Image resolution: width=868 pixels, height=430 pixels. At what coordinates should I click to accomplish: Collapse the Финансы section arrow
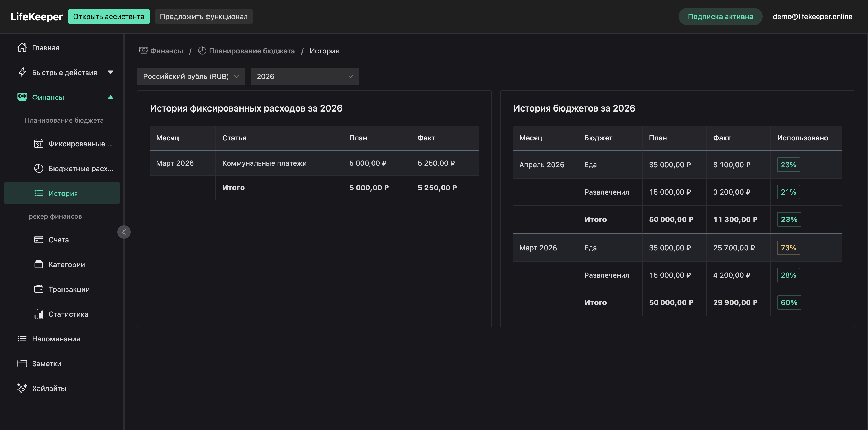pyautogui.click(x=111, y=97)
